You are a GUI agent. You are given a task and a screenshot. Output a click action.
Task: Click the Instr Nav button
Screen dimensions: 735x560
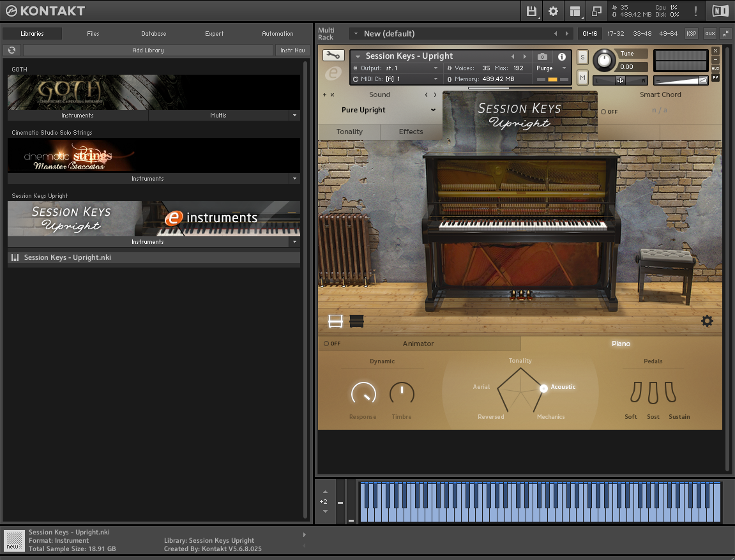(x=292, y=50)
